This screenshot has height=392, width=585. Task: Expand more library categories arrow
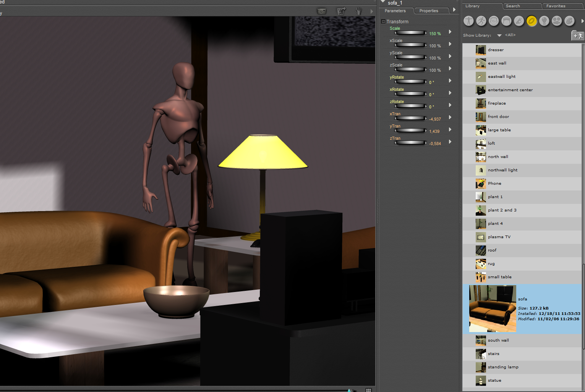582,21
